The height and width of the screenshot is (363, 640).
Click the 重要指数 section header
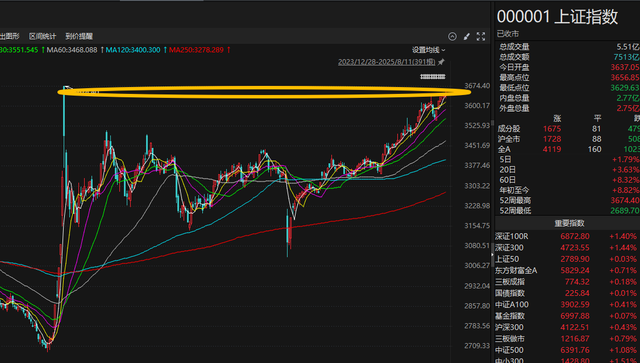(569, 223)
